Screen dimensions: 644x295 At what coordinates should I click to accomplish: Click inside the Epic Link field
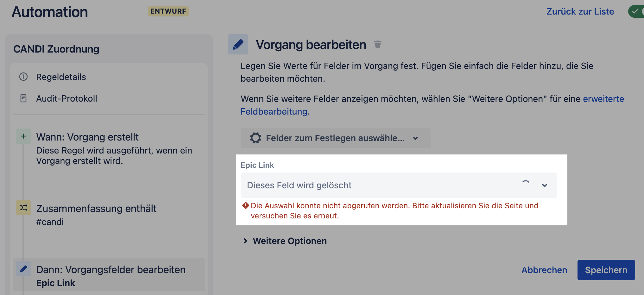(x=380, y=185)
